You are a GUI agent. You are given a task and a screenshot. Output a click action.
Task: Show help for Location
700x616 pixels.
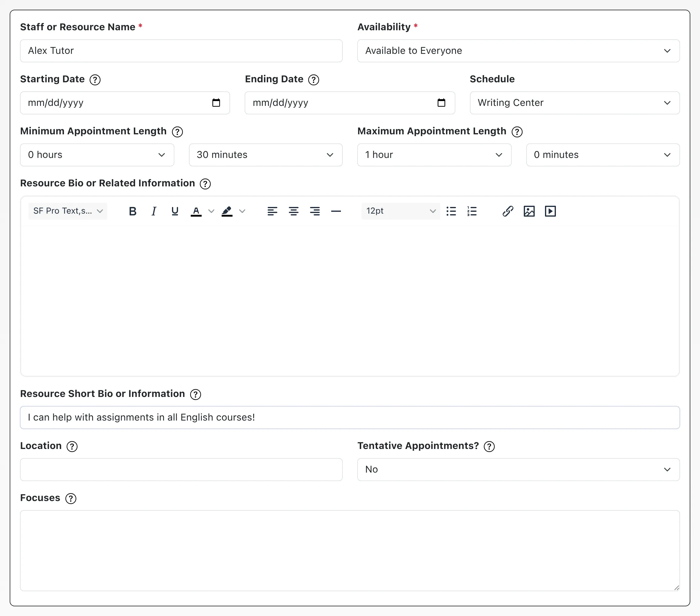(x=72, y=447)
